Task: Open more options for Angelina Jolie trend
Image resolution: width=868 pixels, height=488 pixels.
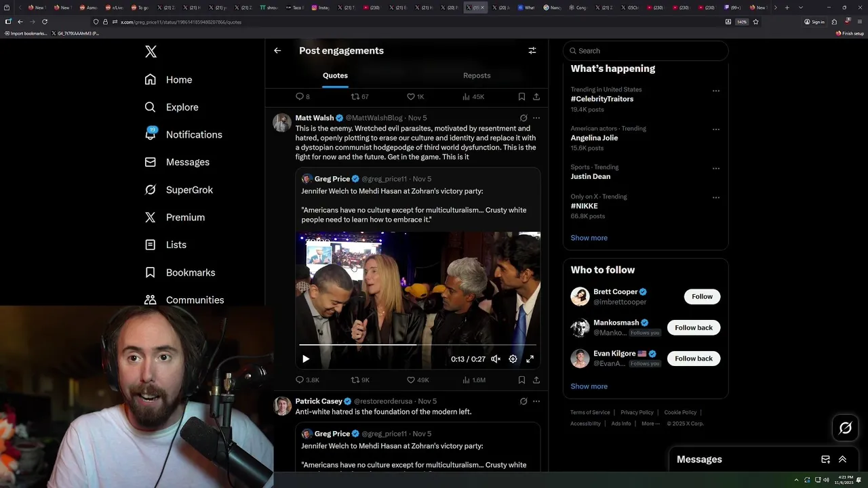Action: coord(716,129)
